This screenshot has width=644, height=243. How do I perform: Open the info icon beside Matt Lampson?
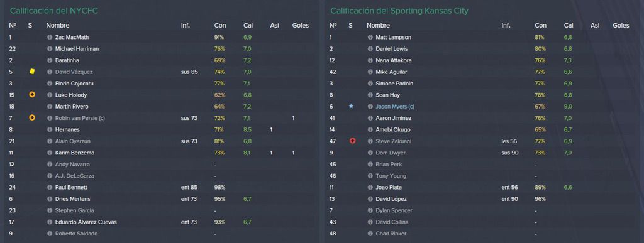point(370,37)
